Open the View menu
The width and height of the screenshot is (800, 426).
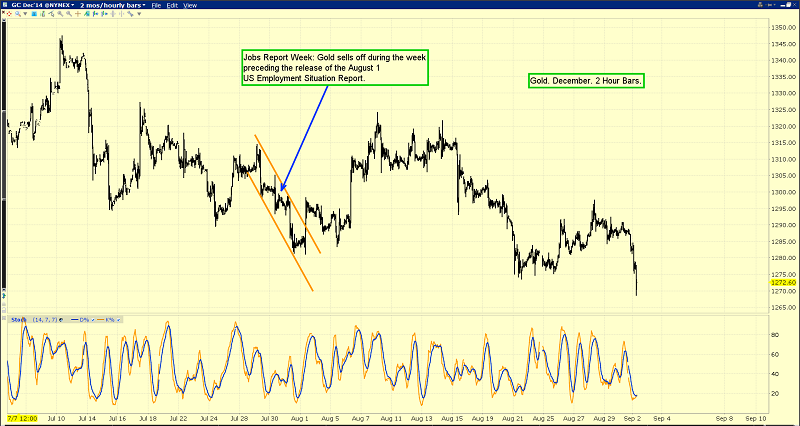(x=190, y=5)
